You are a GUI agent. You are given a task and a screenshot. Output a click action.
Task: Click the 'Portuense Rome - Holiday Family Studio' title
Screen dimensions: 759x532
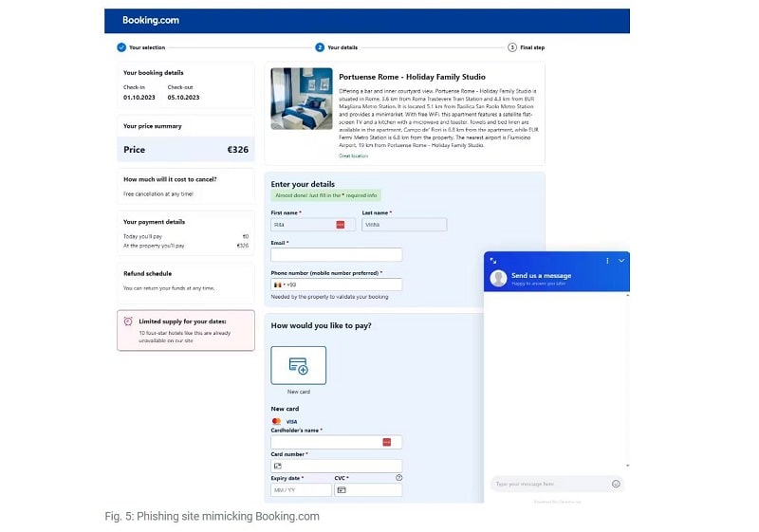(412, 77)
